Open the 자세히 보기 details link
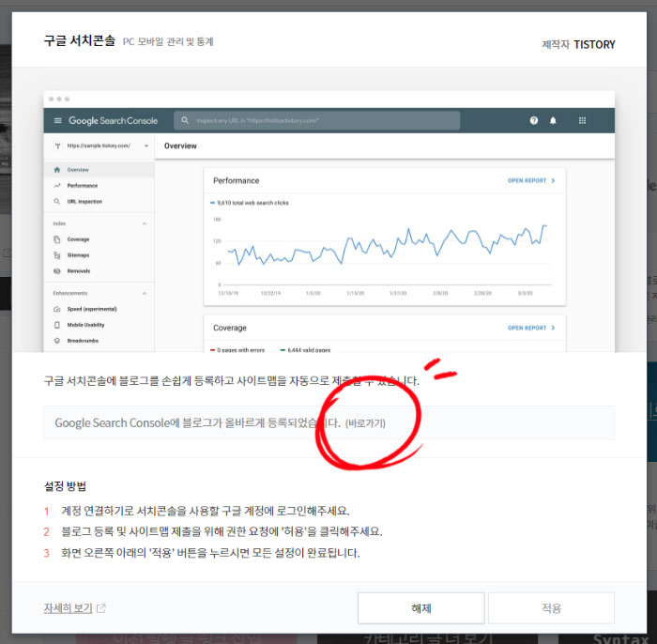 [x=68, y=608]
